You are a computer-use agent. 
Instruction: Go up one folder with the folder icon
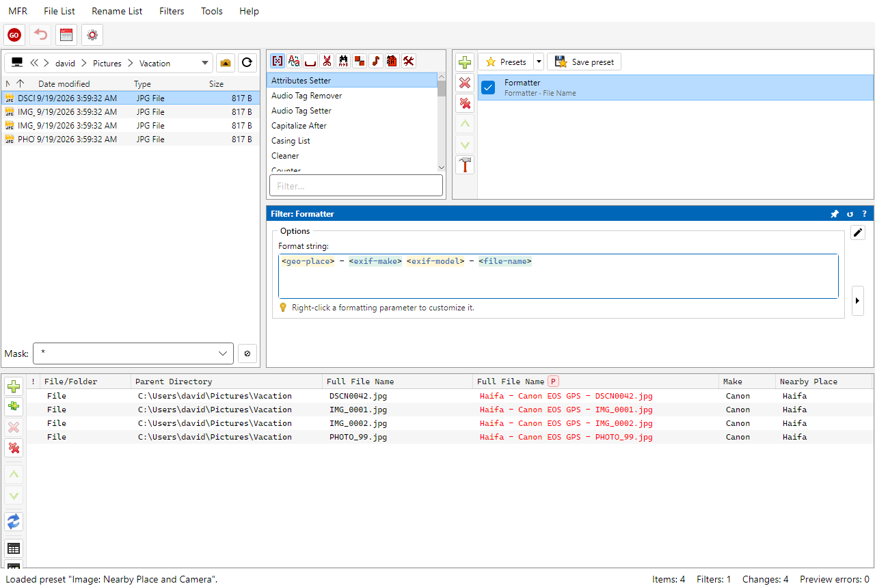point(226,63)
